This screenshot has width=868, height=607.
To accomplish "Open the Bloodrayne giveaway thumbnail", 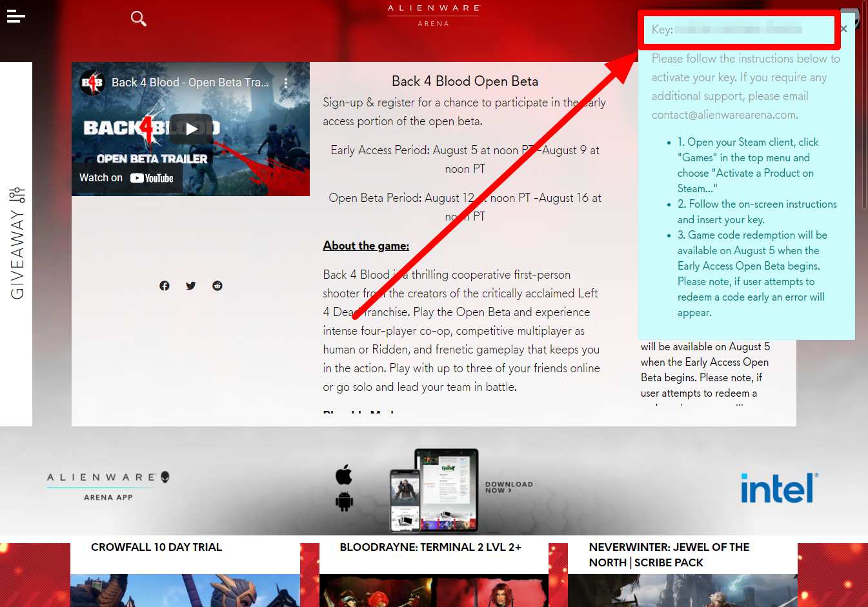I will (434, 590).
